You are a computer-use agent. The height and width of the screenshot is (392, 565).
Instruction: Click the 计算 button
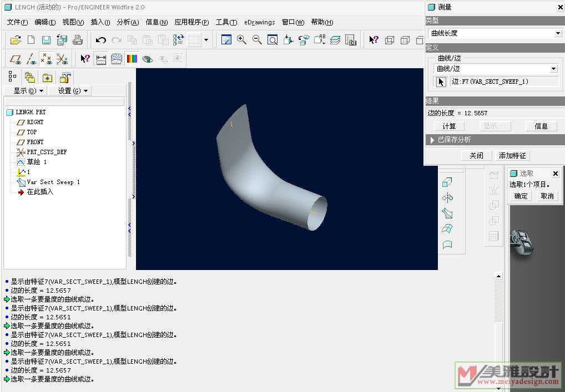[449, 126]
